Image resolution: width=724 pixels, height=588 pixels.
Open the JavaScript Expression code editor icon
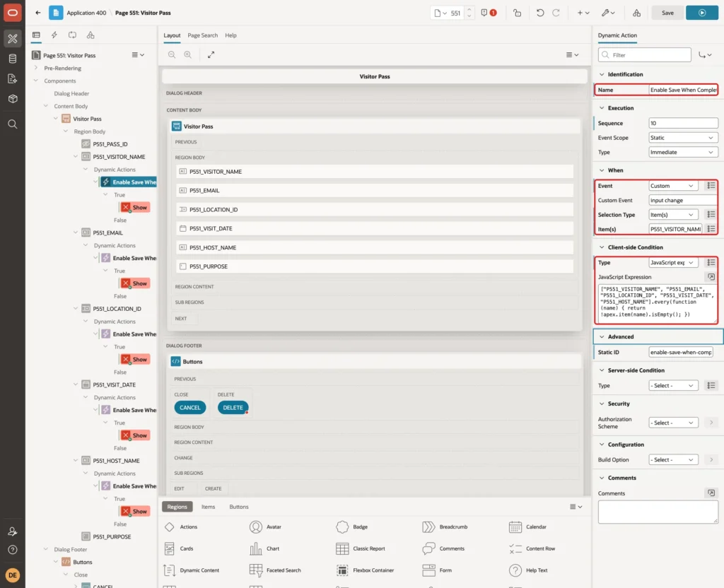711,277
